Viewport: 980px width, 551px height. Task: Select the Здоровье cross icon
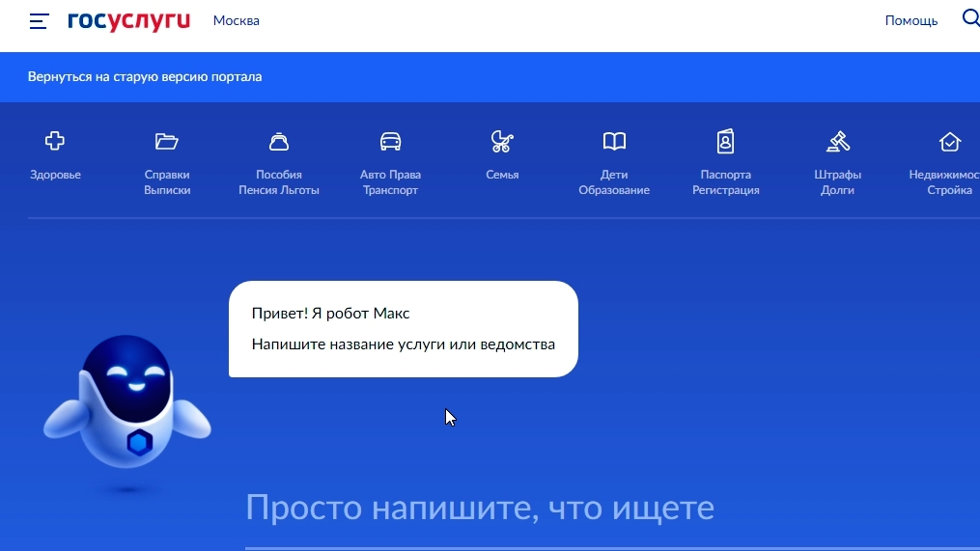coord(55,142)
